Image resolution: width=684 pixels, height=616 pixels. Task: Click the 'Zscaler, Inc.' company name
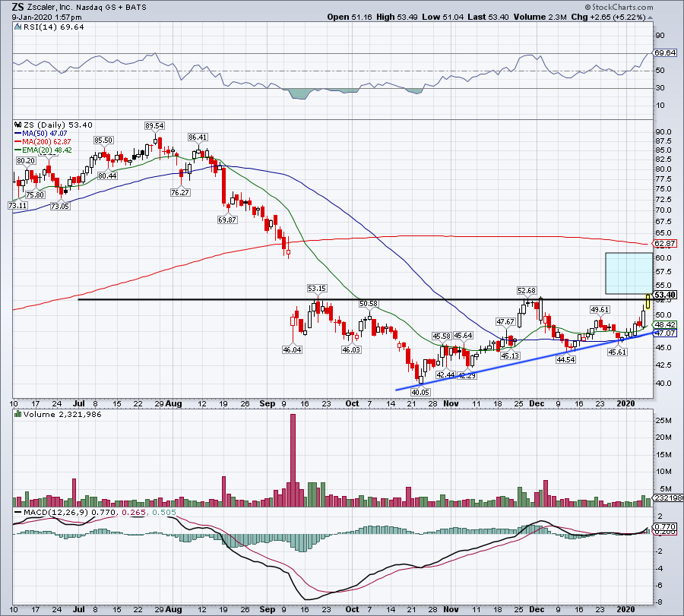coord(49,8)
